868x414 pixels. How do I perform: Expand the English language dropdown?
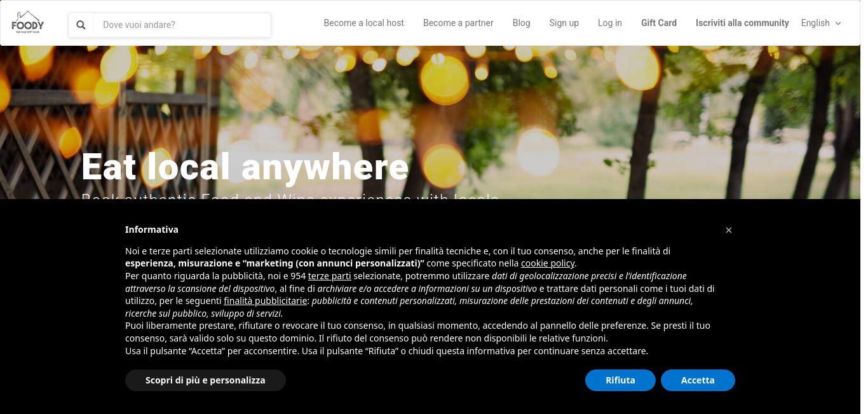coord(821,23)
